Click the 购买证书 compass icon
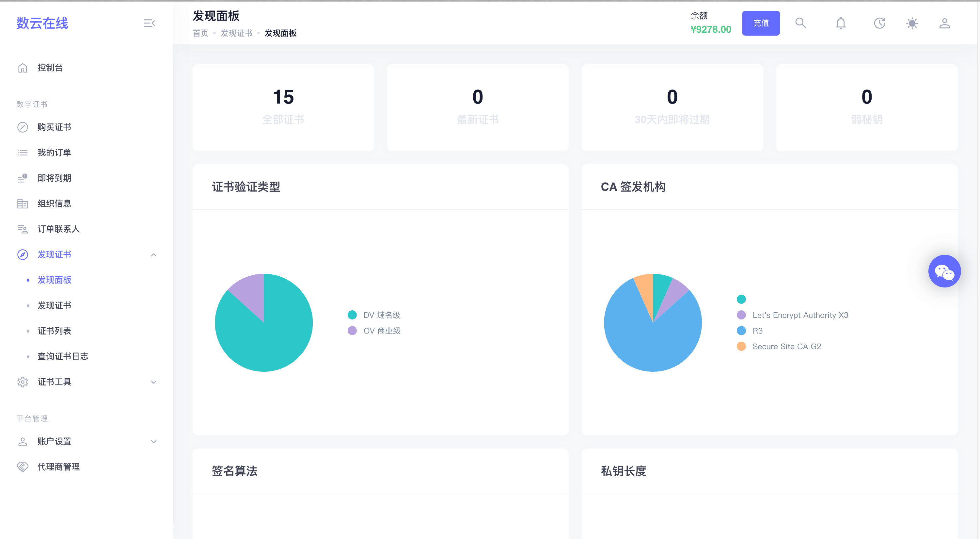 (23, 127)
